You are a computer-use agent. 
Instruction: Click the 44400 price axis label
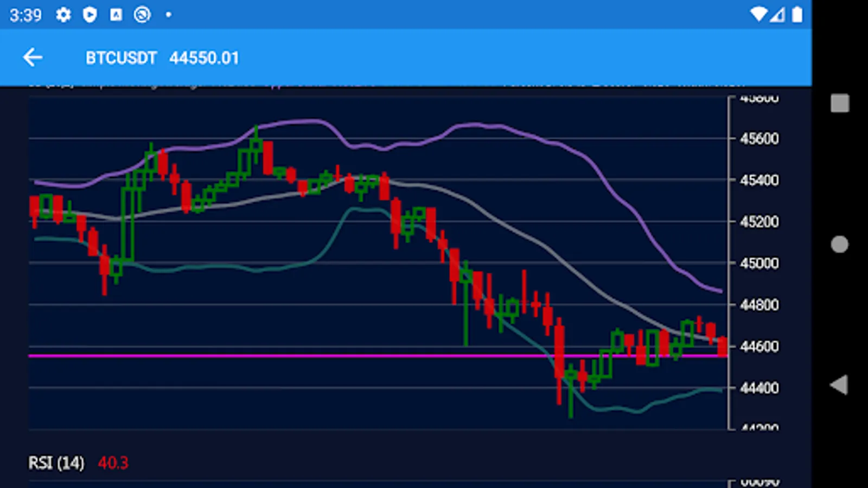click(x=759, y=388)
